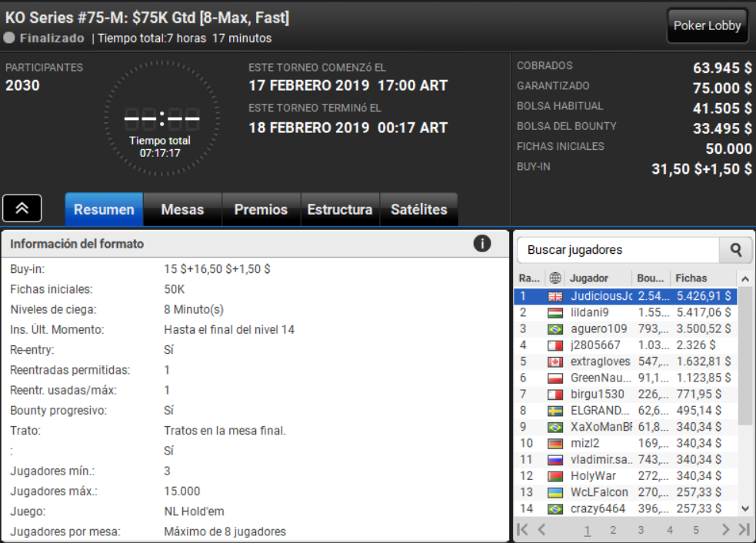Open the format information info icon
The height and width of the screenshot is (543, 756).
pos(481,244)
